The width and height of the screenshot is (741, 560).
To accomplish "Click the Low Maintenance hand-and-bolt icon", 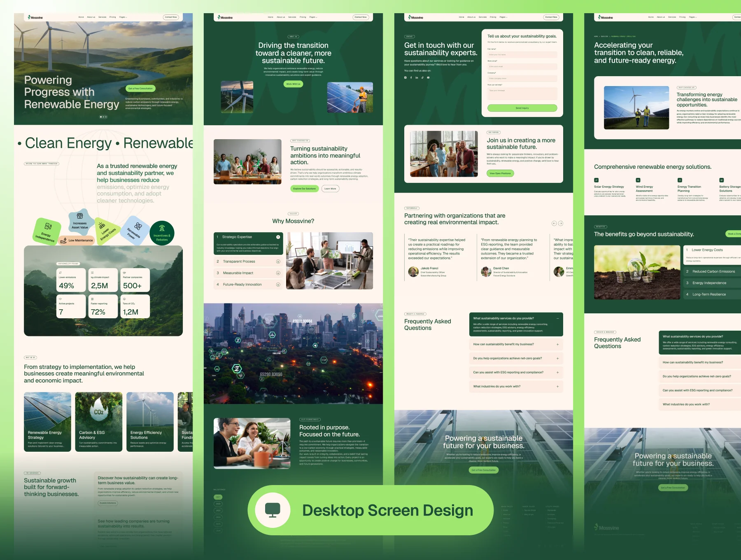I will pos(63,240).
